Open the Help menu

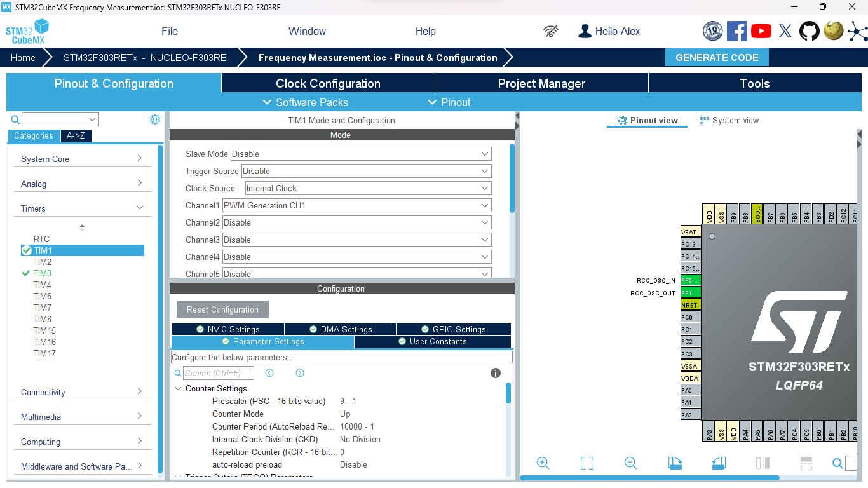pyautogui.click(x=426, y=31)
